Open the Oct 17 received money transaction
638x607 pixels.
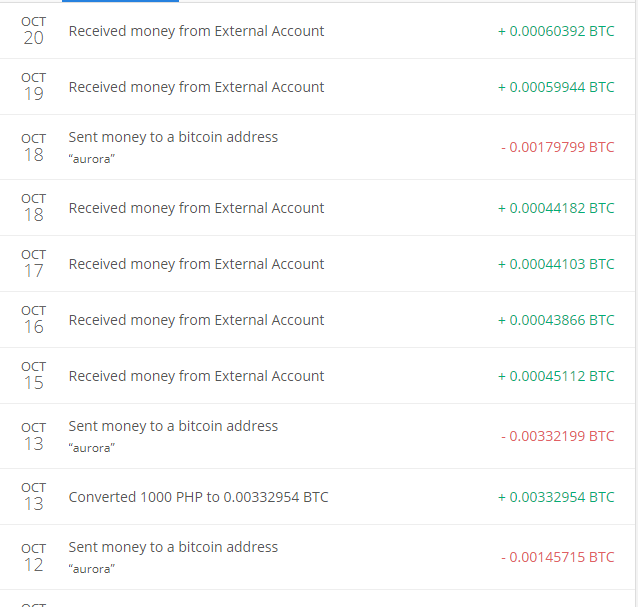click(x=196, y=264)
